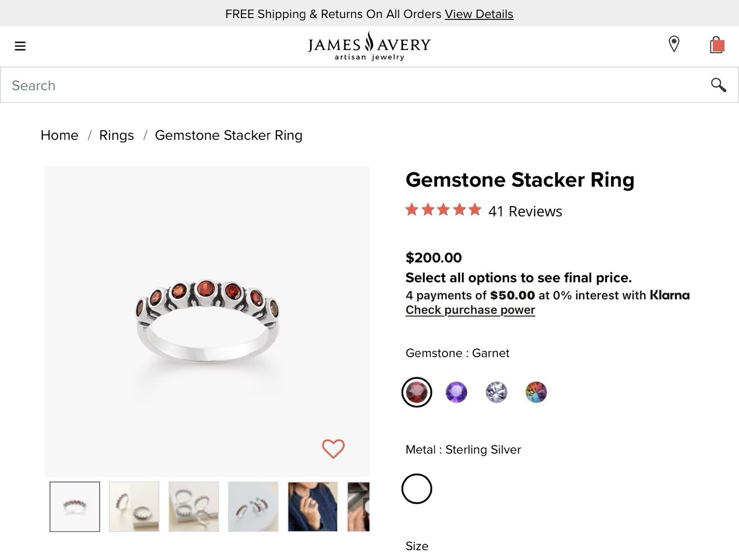This screenshot has height=560, width=739.
Task: Open the store locator pin icon
Action: 673,45
